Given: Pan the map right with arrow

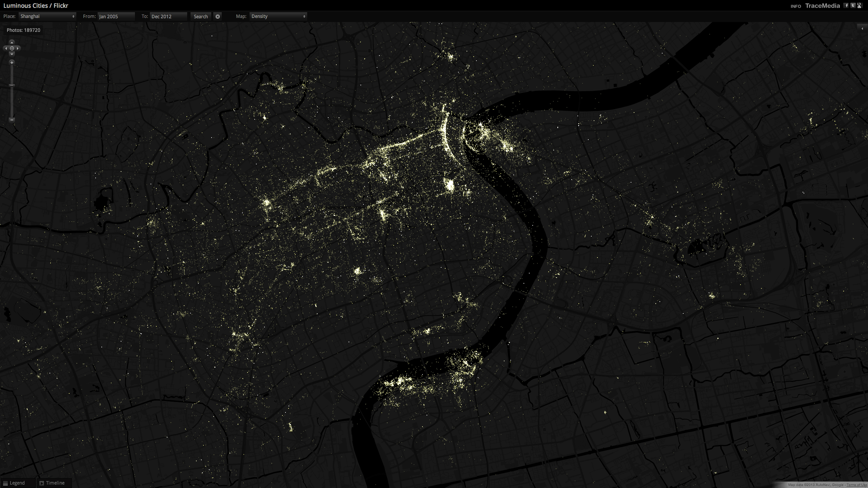Looking at the screenshot, I should click(x=18, y=48).
